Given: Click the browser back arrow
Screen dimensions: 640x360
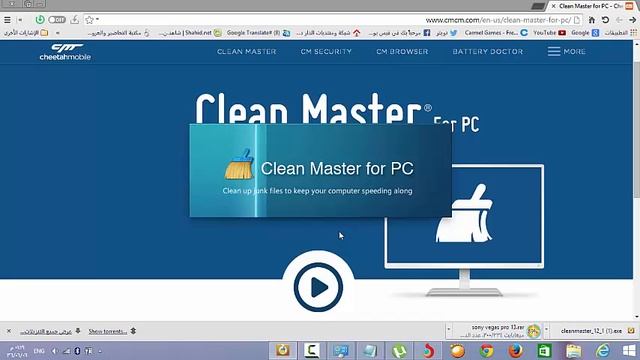Looking at the screenshot, I should pos(632,20).
